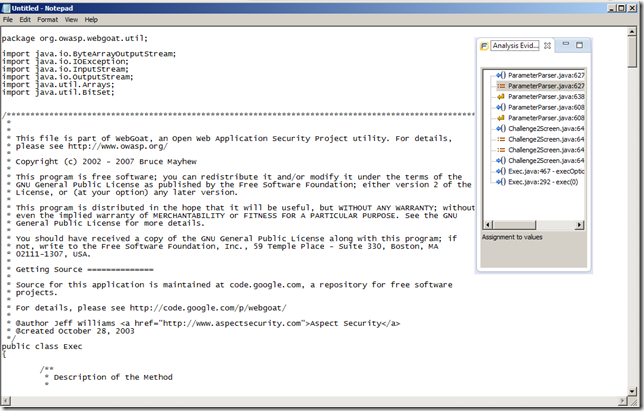
Task: Select ParameterParser.java:608 row with yellow return icon
Action: [x=540, y=118]
